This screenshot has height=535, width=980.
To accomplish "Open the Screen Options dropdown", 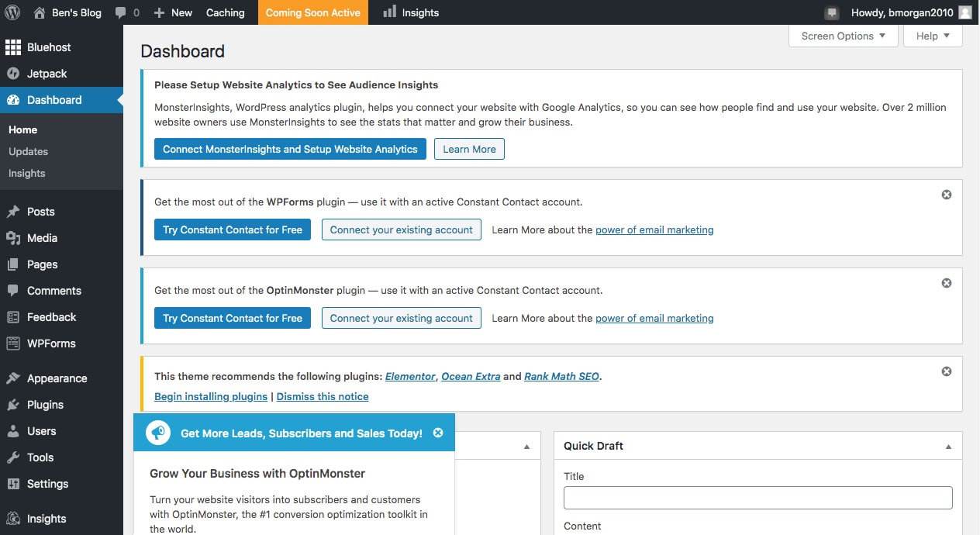I will (844, 36).
